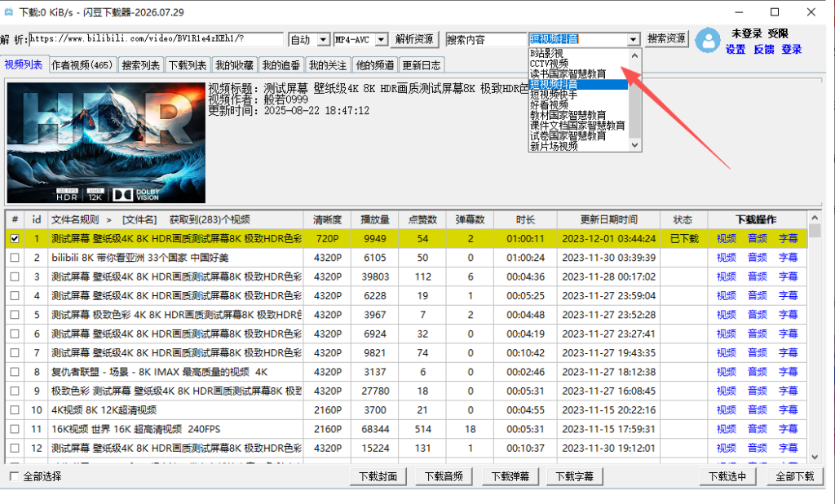Switch to 搜索列表 tab
835x504 pixels.
click(140, 65)
